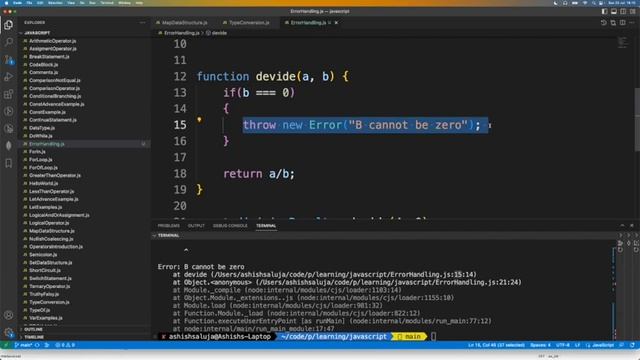Click the cursor position status entry

[x=496, y=345]
